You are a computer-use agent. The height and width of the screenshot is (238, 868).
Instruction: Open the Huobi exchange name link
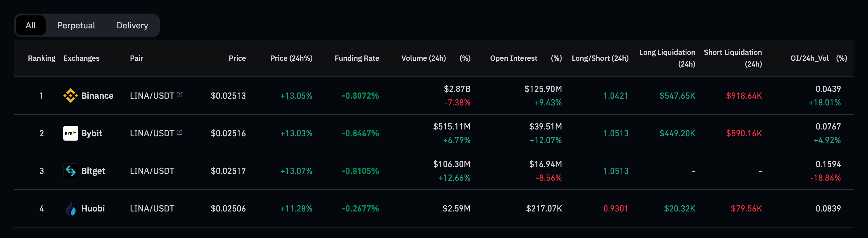coord(93,209)
